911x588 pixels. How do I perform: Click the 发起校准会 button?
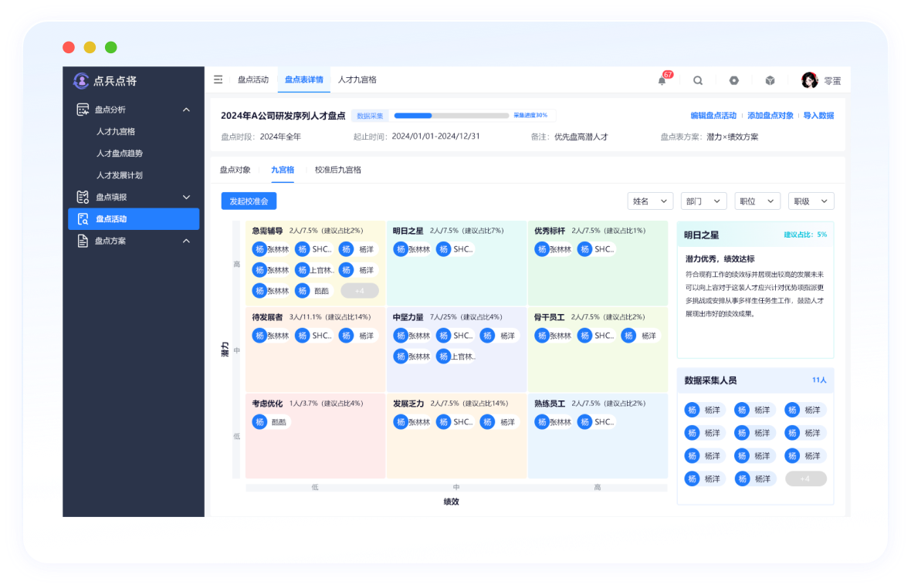[249, 201]
